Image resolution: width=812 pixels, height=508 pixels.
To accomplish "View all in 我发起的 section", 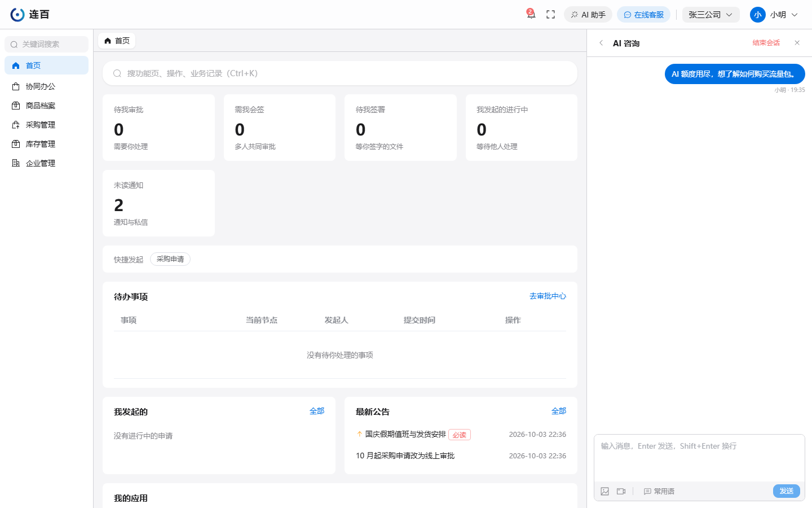I will point(317,411).
